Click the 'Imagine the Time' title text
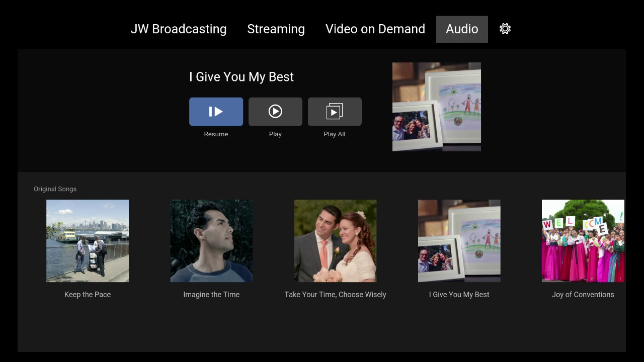 tap(211, 295)
